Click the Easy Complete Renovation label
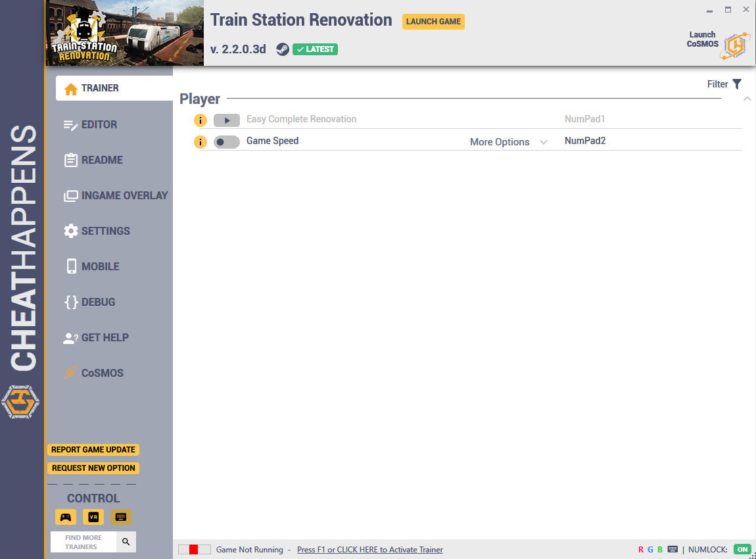The image size is (756, 559). click(301, 119)
